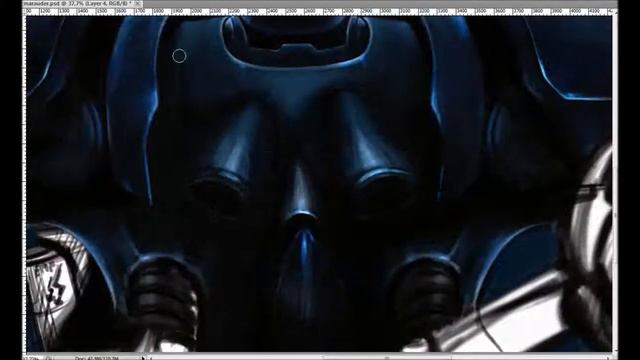This screenshot has width=640, height=360.
Task: Click the zoom percentage field in status bar
Action: (x=33, y=358)
